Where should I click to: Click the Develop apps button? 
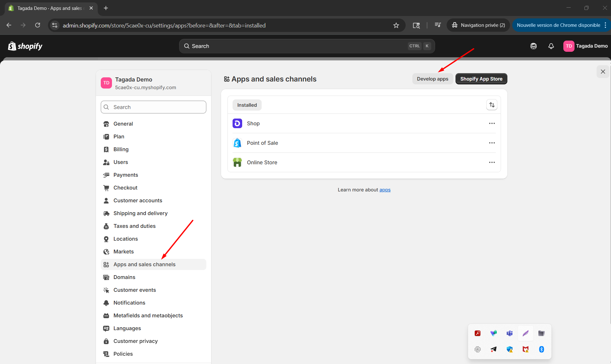432,79
